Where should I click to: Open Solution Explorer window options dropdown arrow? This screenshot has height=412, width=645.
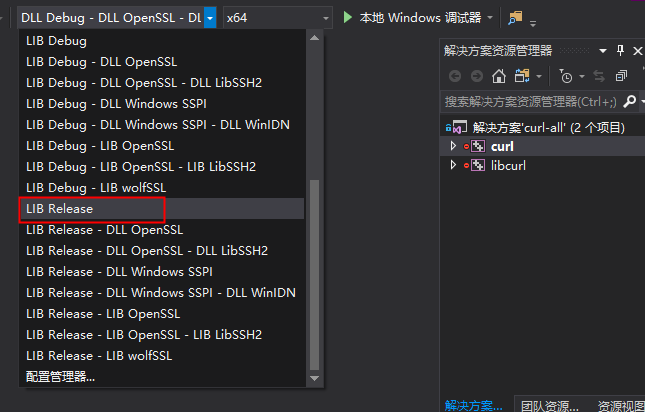603,51
